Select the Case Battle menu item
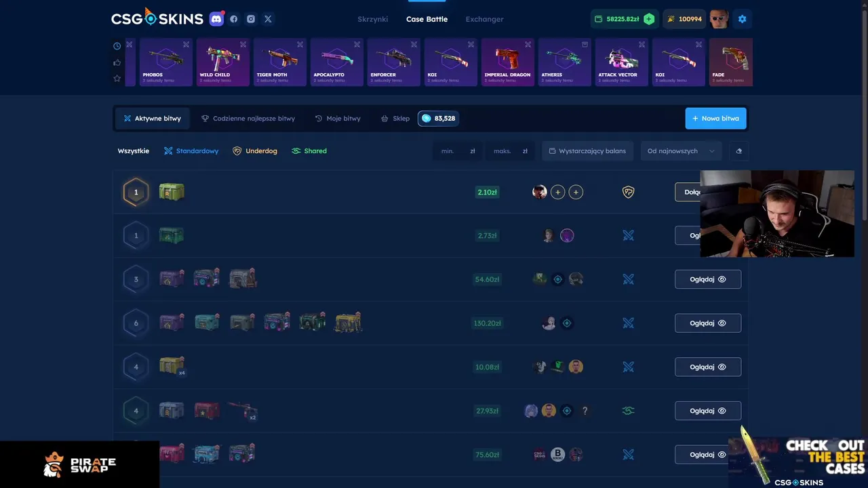Screen dimensions: 868x488 click(427, 19)
